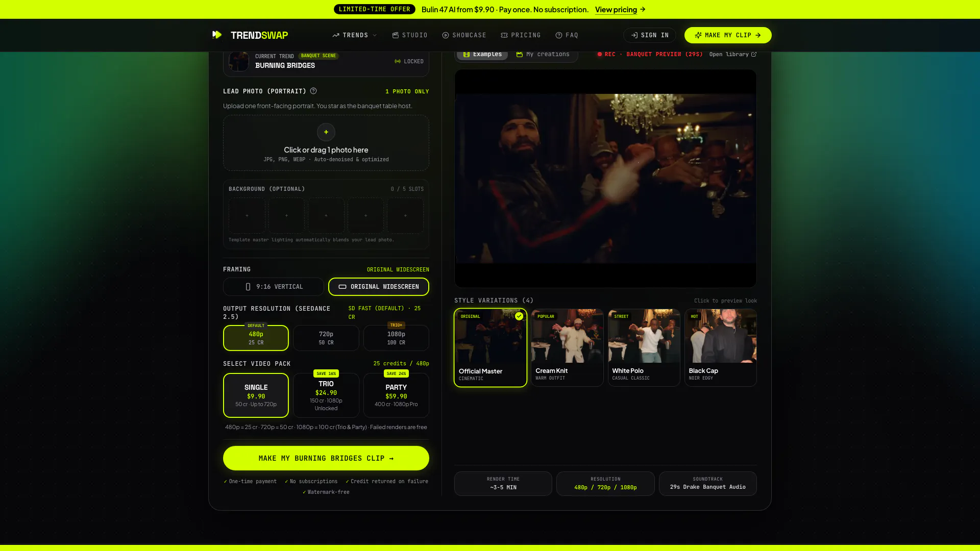Add to the first background slot

[247, 216]
